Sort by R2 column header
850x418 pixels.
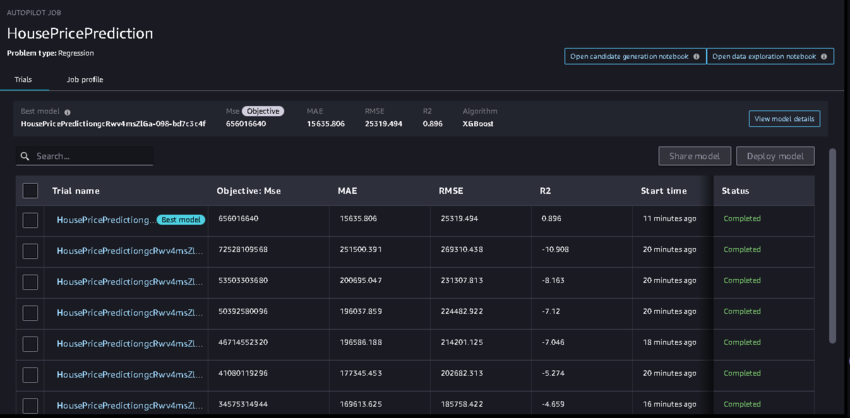coord(545,191)
